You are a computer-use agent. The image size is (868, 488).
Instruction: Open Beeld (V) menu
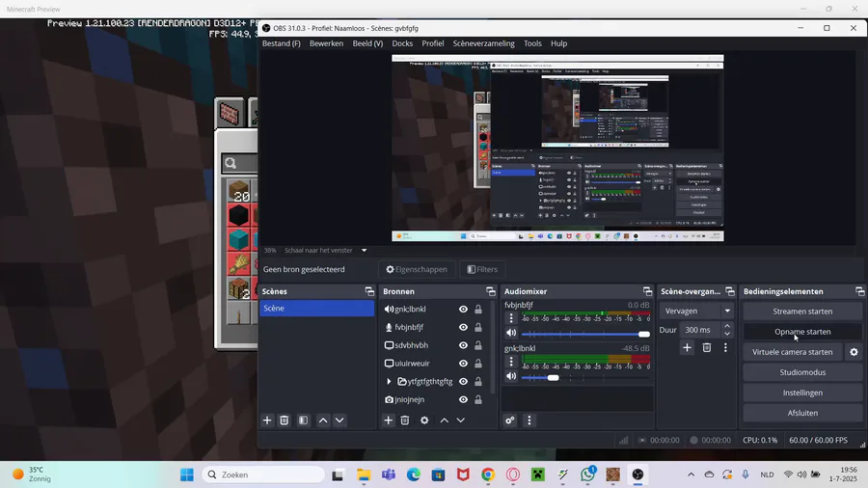367,43
